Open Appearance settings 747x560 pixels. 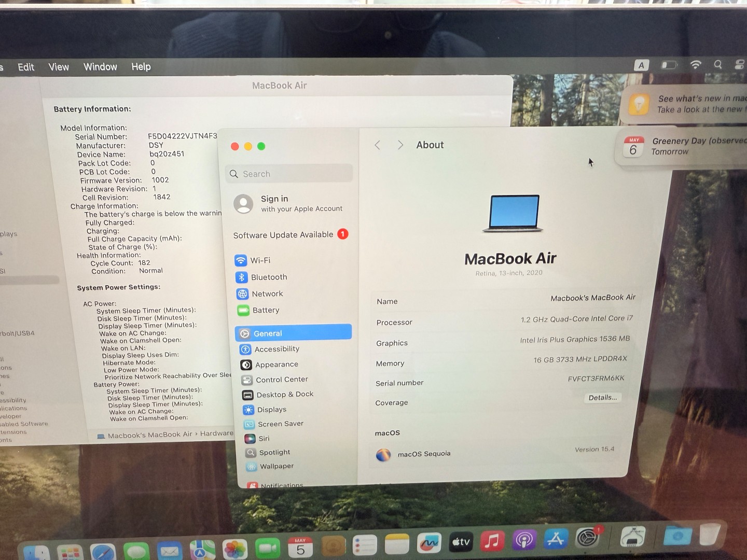coord(269,365)
